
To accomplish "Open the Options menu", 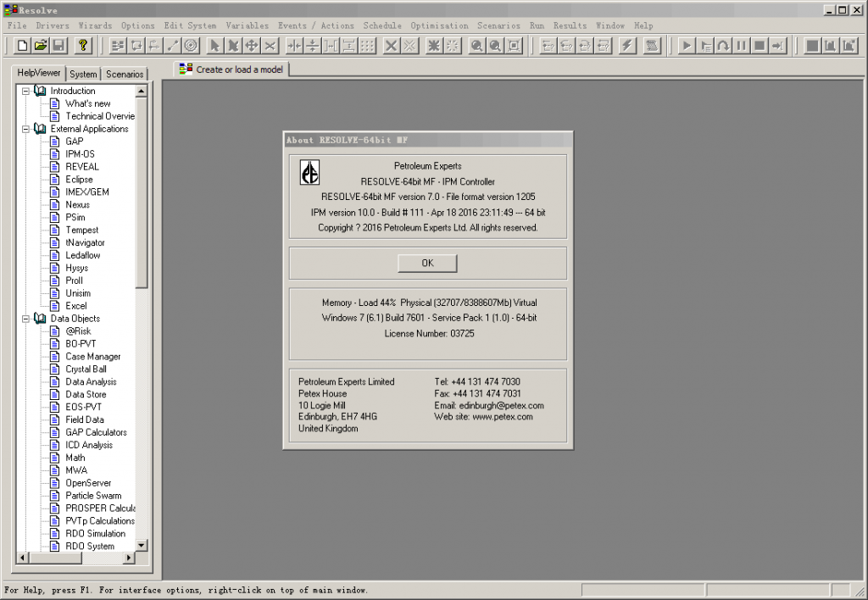I will 138,25.
